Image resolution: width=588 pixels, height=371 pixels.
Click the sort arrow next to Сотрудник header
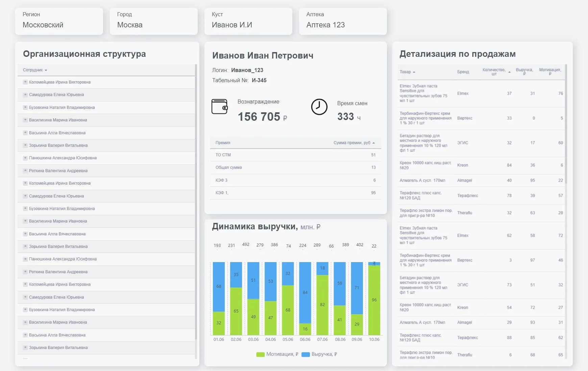coord(46,70)
